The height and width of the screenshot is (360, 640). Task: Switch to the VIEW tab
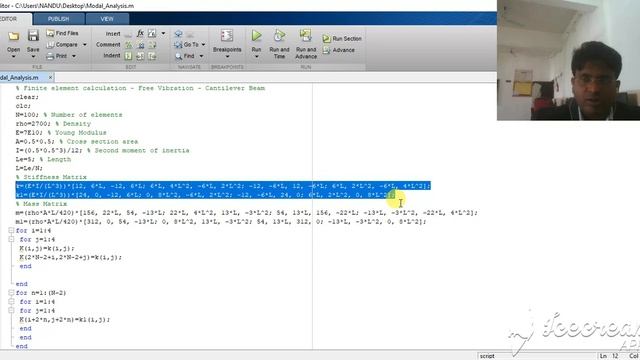[x=107, y=19]
